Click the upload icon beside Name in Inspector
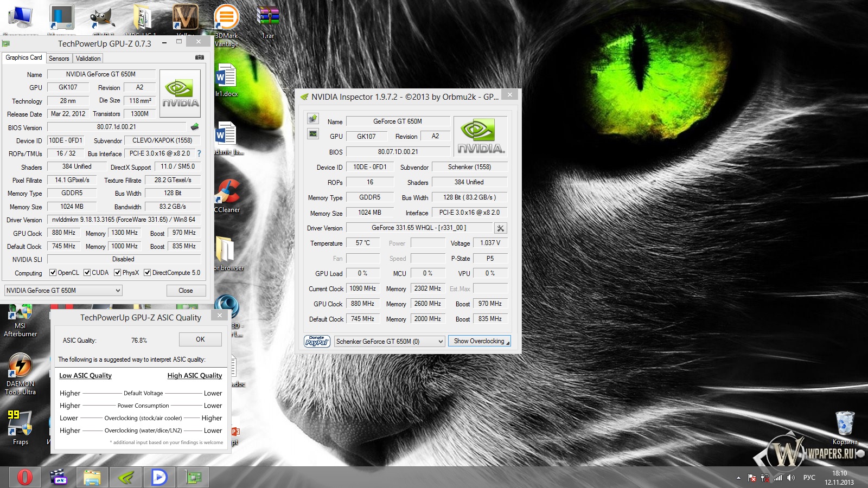This screenshot has width=868, height=488. tap(313, 119)
